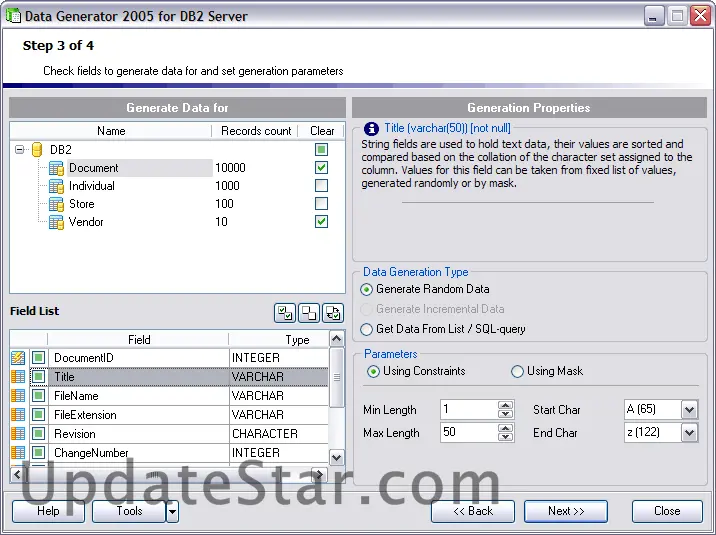The width and height of the screenshot is (716, 535).
Task: Go to previous step with Back button
Action: coord(473,511)
